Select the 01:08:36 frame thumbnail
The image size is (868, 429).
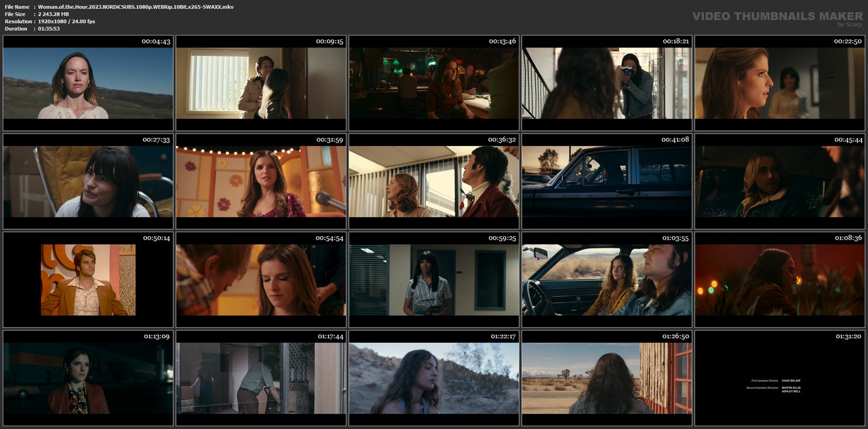pyautogui.click(x=780, y=280)
